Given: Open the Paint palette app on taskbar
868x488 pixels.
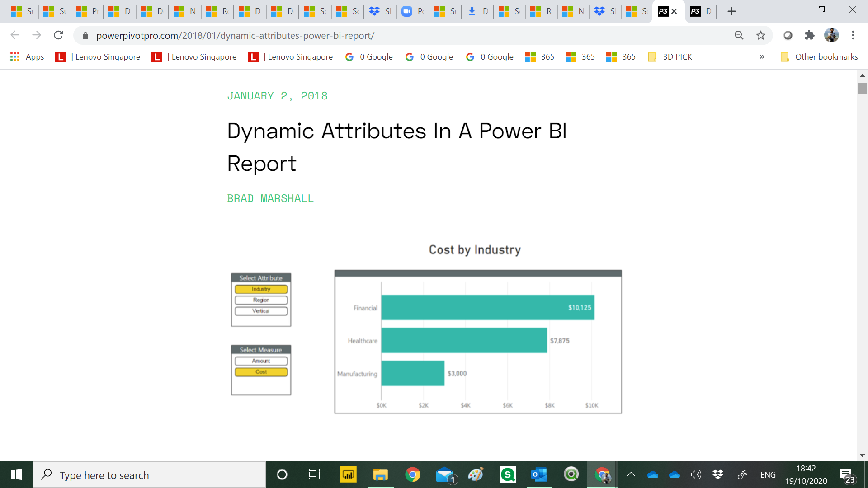Looking at the screenshot, I should coord(476,474).
